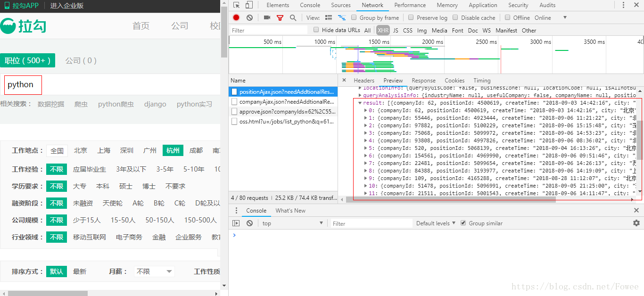
Task: Click the related search django link
Action: (155, 104)
